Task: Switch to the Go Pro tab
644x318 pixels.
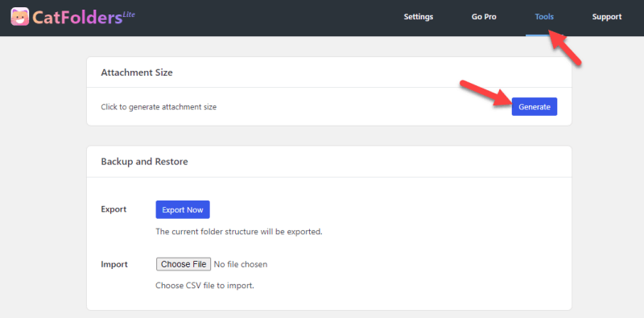Action: [484, 17]
